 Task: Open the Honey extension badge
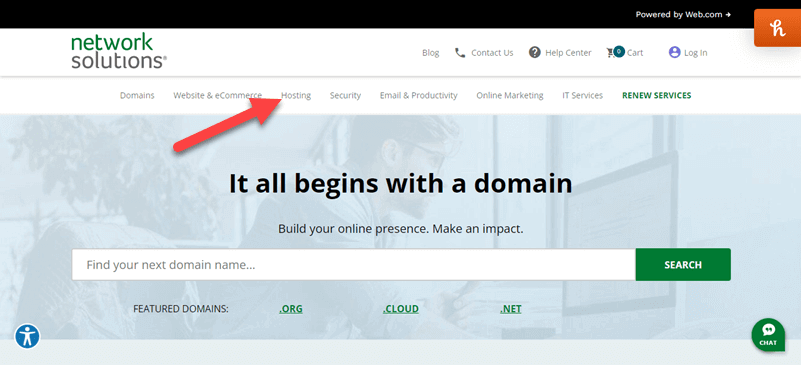(x=777, y=28)
